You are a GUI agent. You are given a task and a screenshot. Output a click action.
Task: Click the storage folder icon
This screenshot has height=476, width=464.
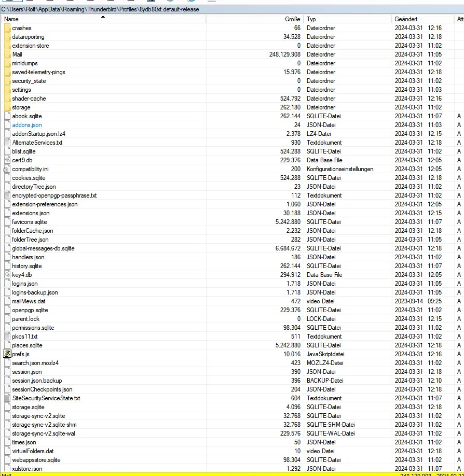7,107
